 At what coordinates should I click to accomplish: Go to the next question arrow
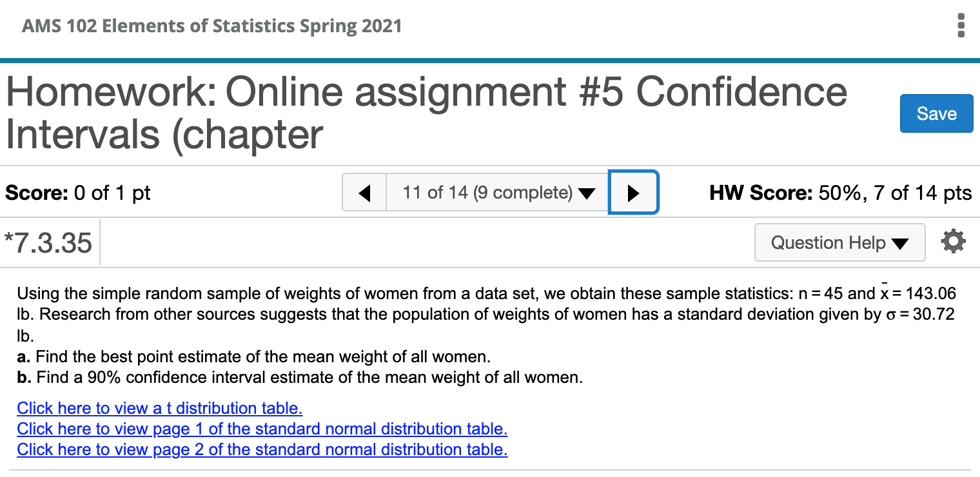[x=633, y=193]
